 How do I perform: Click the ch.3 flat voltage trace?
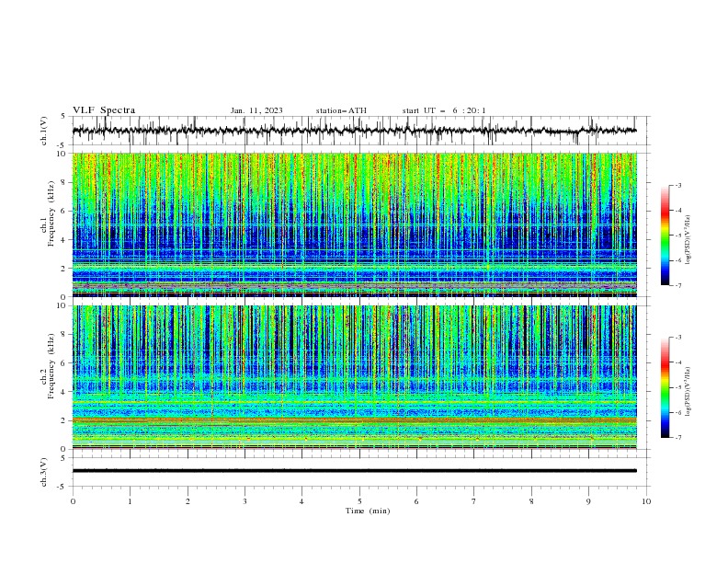354,471
